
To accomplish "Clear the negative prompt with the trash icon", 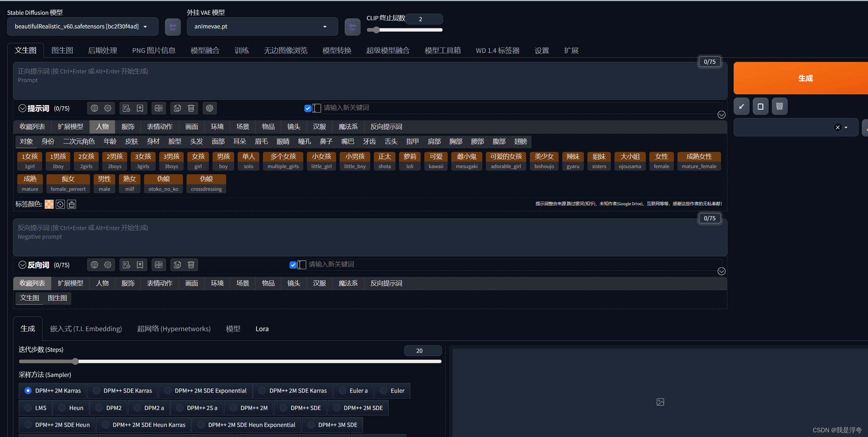I will [191, 265].
